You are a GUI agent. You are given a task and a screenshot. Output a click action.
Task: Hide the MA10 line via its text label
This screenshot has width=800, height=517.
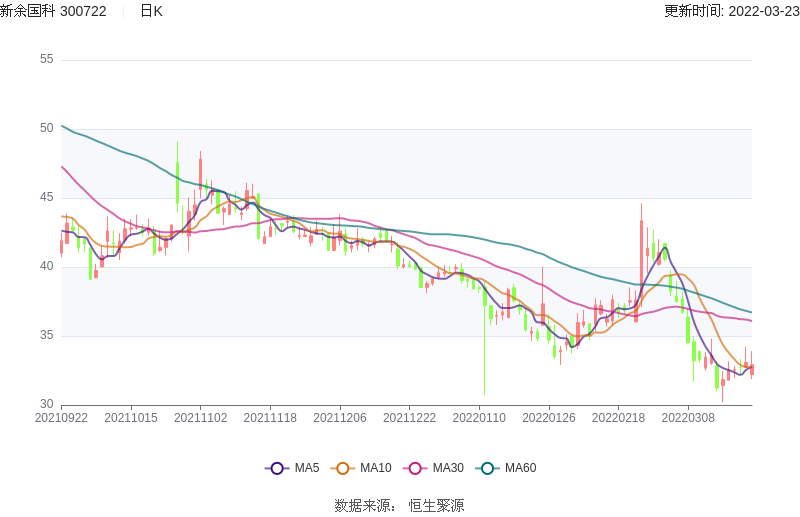click(x=375, y=468)
